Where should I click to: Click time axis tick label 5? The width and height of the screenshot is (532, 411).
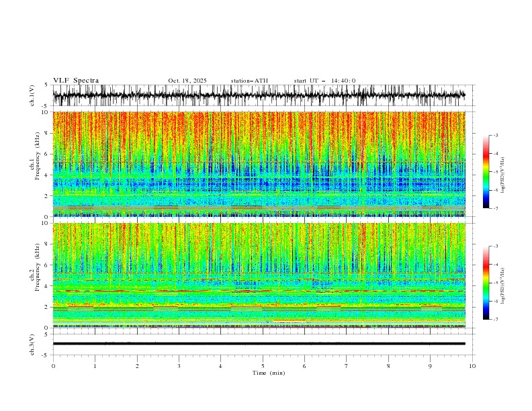pyautogui.click(x=263, y=366)
